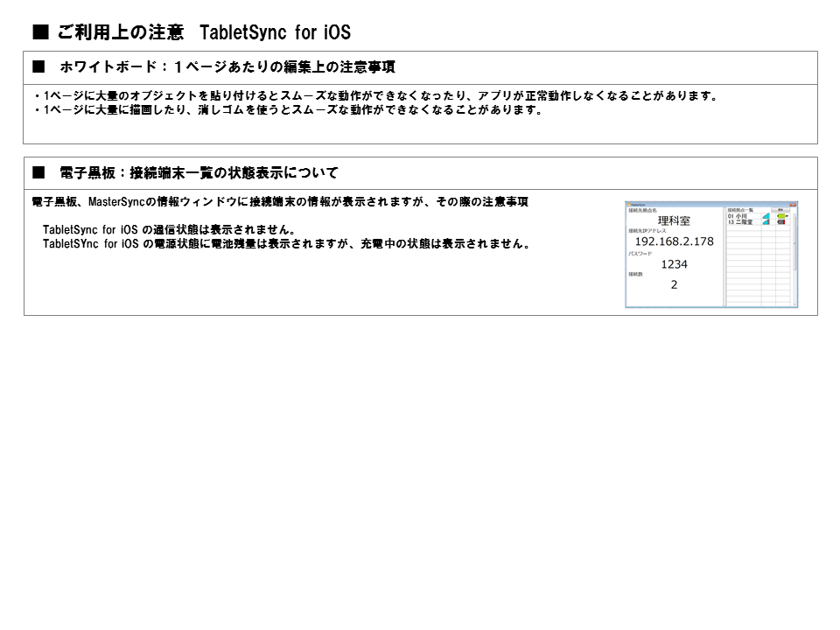This screenshot has width=840, height=630.
Task: Select the 01 小川 row in the connection list
Action: [738, 216]
